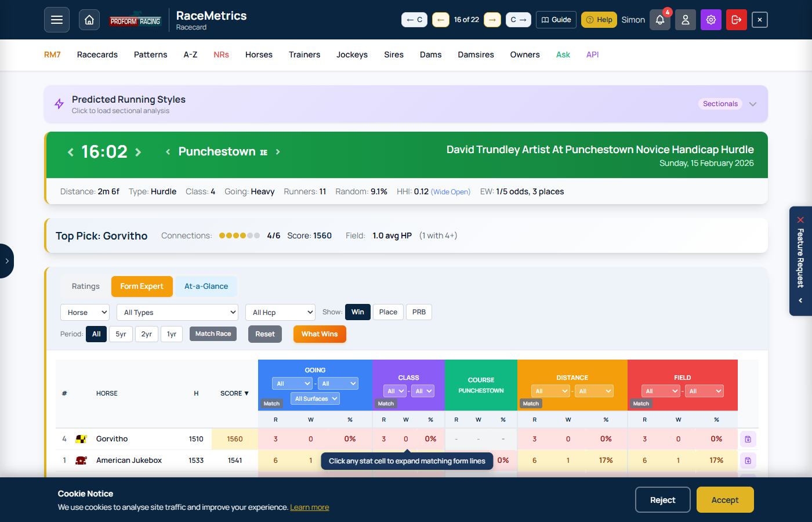Image resolution: width=812 pixels, height=522 pixels.
Task: Log out using the red exit icon
Action: click(736, 19)
